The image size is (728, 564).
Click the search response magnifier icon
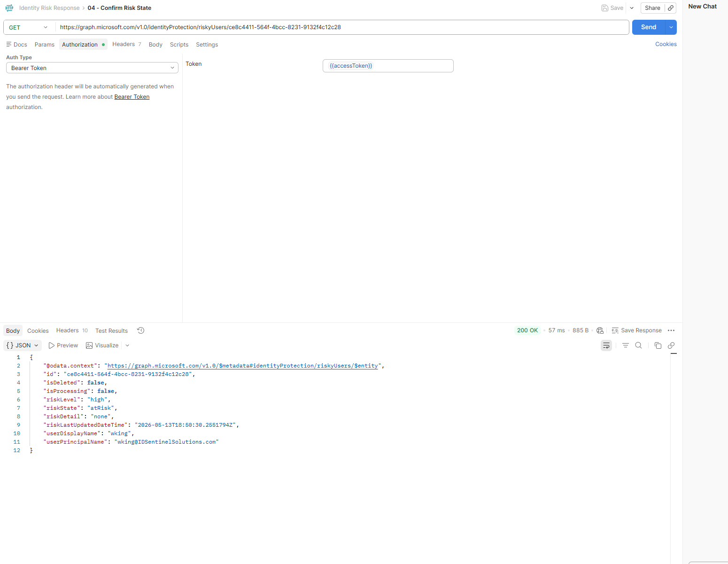coord(638,345)
